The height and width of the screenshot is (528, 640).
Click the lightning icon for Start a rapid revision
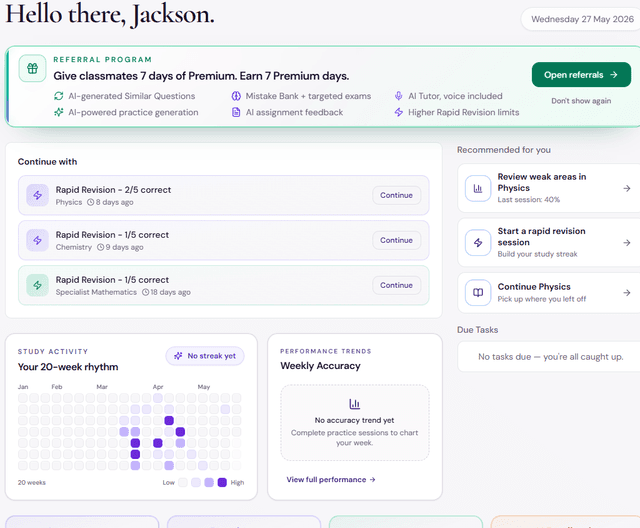478,243
